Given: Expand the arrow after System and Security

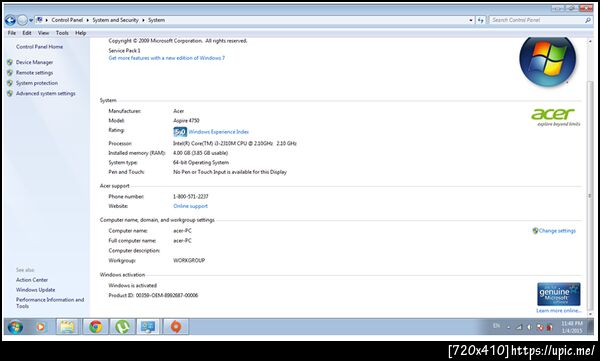Looking at the screenshot, I should click(143, 20).
